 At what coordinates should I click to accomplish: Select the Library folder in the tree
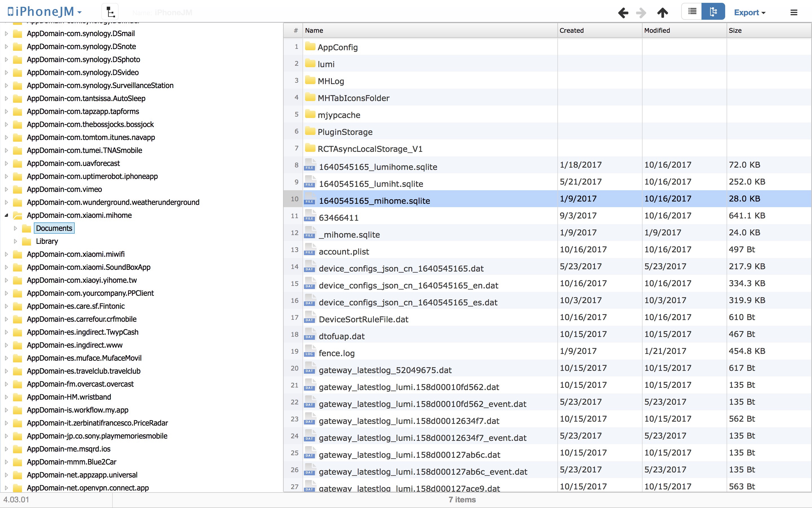pyautogui.click(x=47, y=241)
